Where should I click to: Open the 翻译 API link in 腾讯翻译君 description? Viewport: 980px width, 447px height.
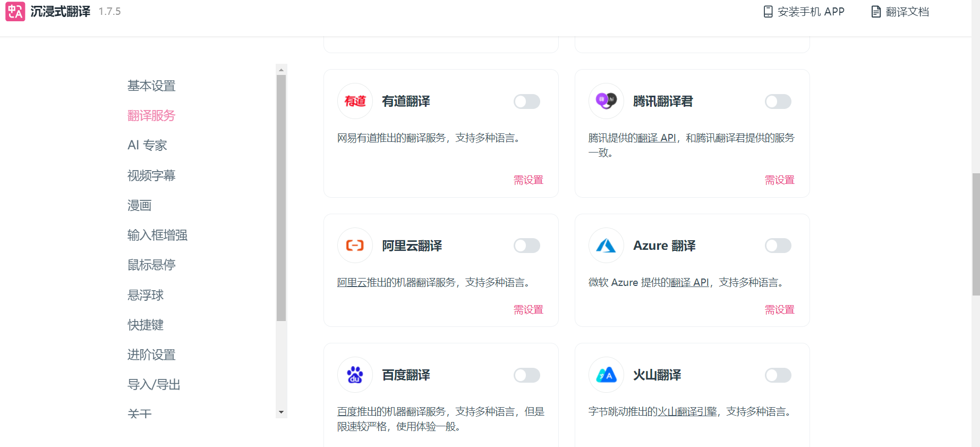tap(657, 138)
